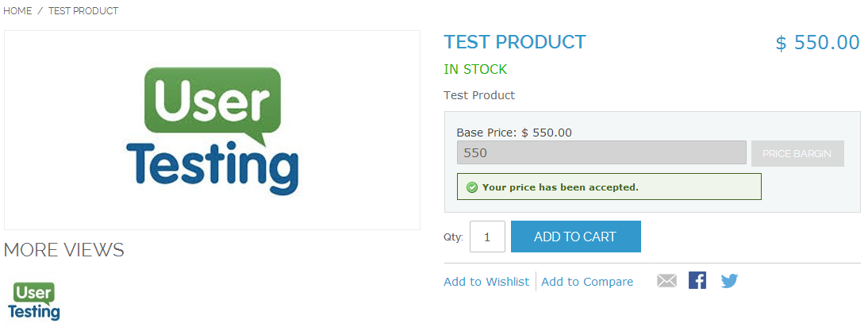Click the bargain price field showing 550
Screen dimensions: 868x327
pos(601,153)
